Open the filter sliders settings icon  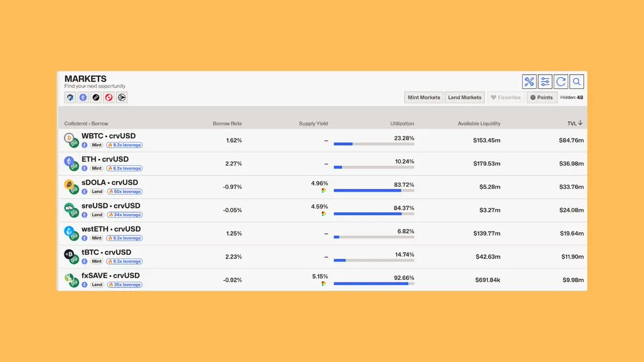coord(545,82)
